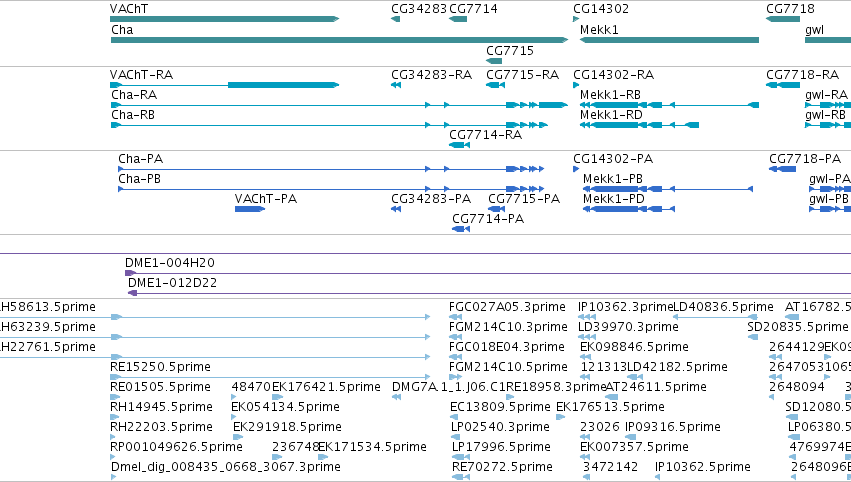Image resolution: width=851 pixels, height=482 pixels.
Task: Click the Cha-PA protein label
Action: [141, 158]
